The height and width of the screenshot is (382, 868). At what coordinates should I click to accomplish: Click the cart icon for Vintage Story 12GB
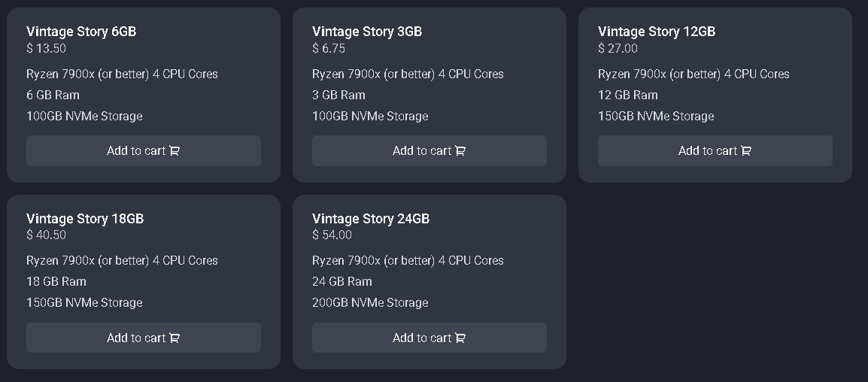(x=746, y=151)
